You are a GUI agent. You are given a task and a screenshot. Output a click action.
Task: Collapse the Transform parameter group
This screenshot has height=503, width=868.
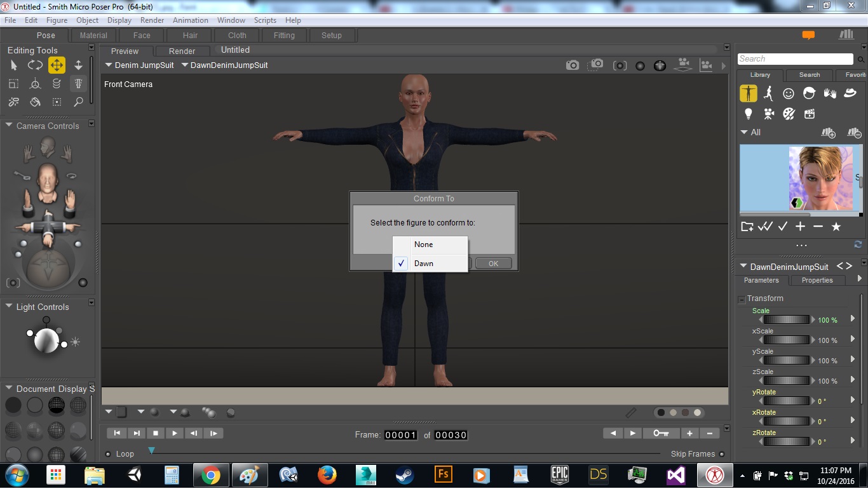tap(742, 299)
